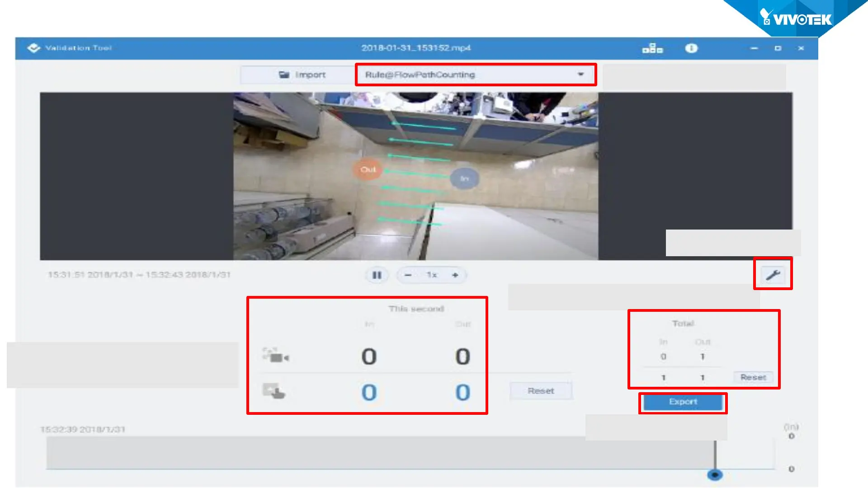Viewport: 868px width, 488px height.
Task: Click the Validation Tool logo icon
Action: (x=34, y=48)
